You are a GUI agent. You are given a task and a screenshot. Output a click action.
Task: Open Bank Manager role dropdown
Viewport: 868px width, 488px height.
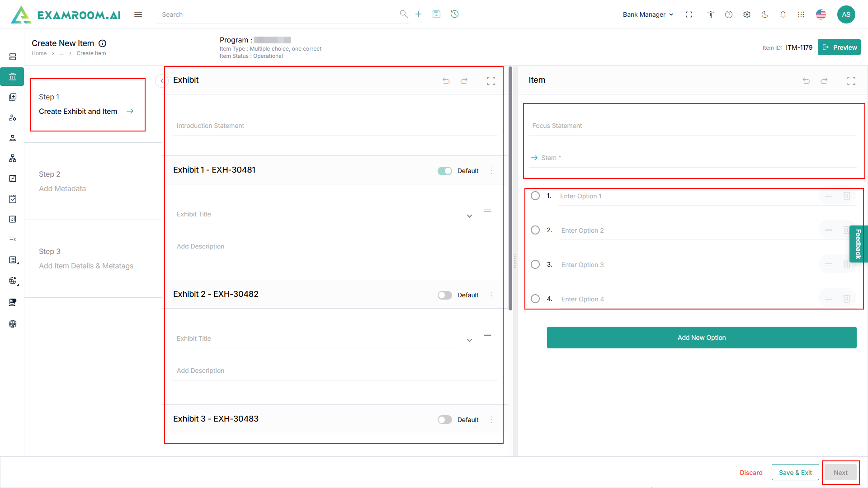(x=648, y=14)
